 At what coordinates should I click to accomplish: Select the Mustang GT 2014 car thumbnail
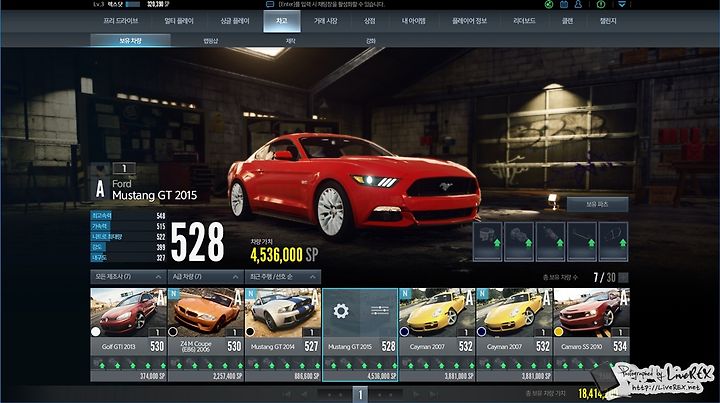(x=283, y=312)
